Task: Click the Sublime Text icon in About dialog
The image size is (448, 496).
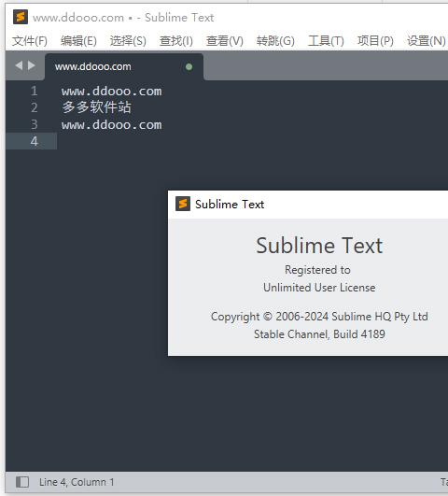Action: [x=183, y=204]
